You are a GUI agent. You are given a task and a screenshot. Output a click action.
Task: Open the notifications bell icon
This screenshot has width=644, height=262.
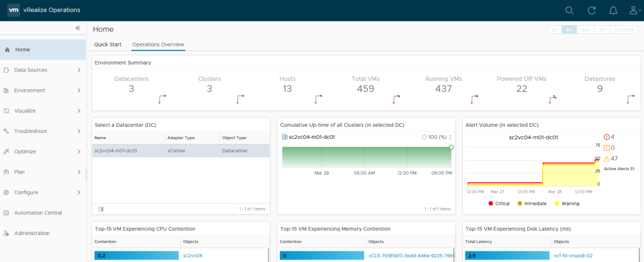[613, 10]
